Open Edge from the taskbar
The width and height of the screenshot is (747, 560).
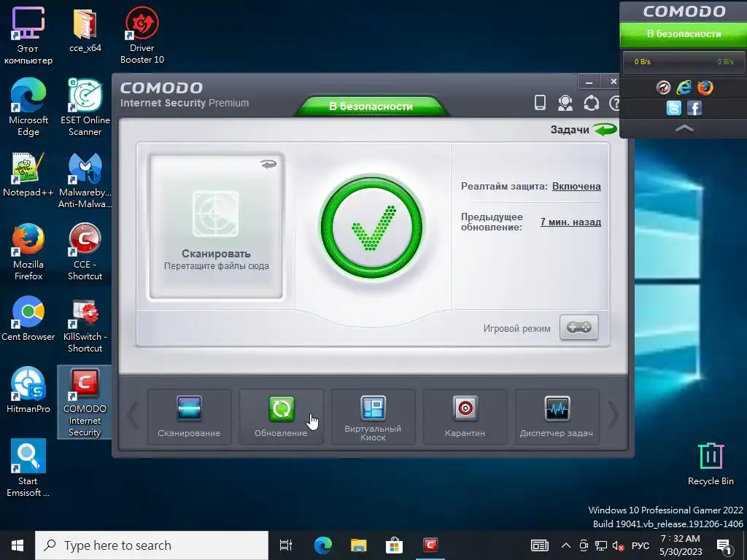point(322,545)
